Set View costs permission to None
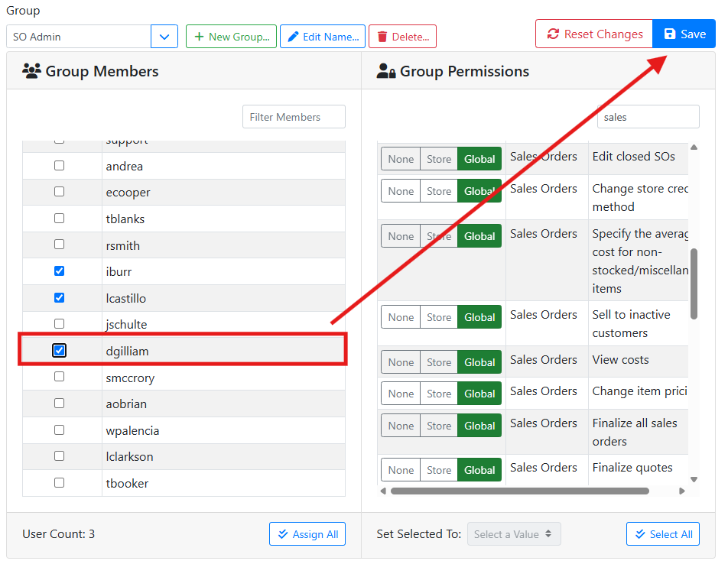Image resolution: width=728 pixels, height=577 pixels. [401, 362]
